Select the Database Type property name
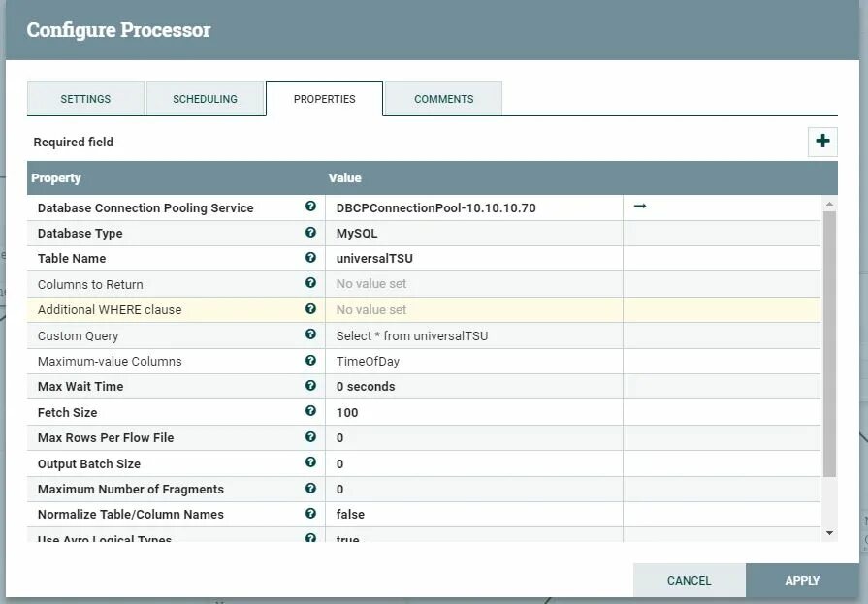868x604 pixels. (x=80, y=233)
